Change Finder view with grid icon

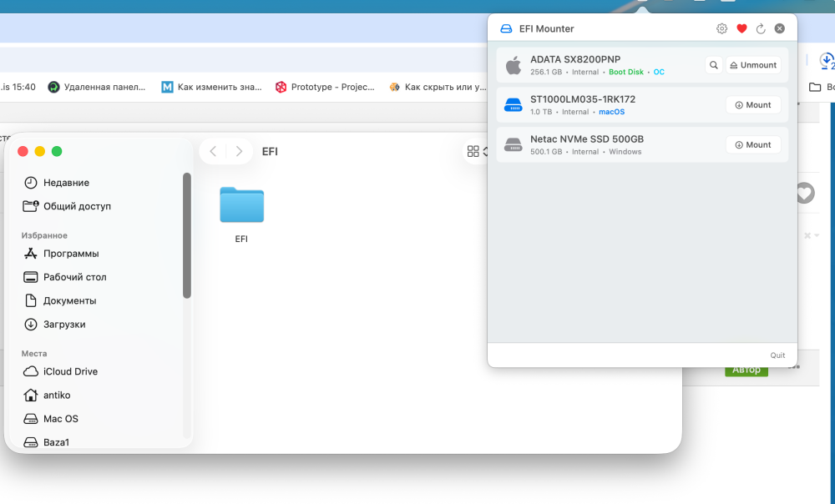tap(473, 152)
